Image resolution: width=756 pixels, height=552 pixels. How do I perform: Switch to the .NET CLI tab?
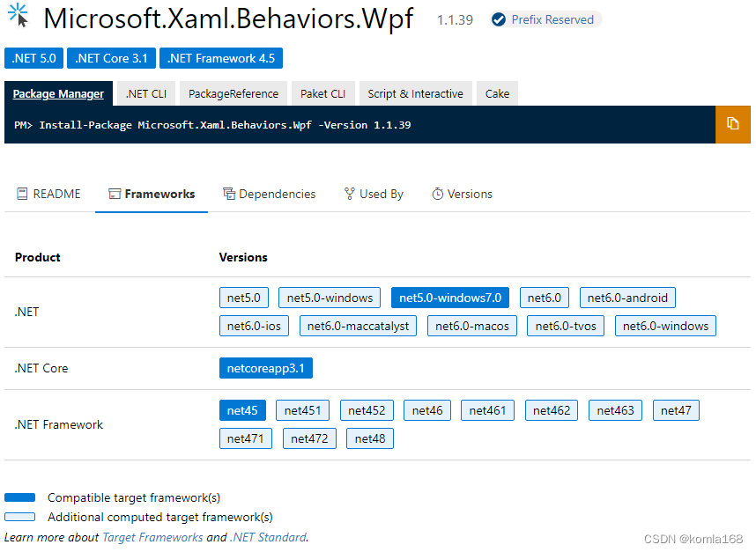(145, 93)
